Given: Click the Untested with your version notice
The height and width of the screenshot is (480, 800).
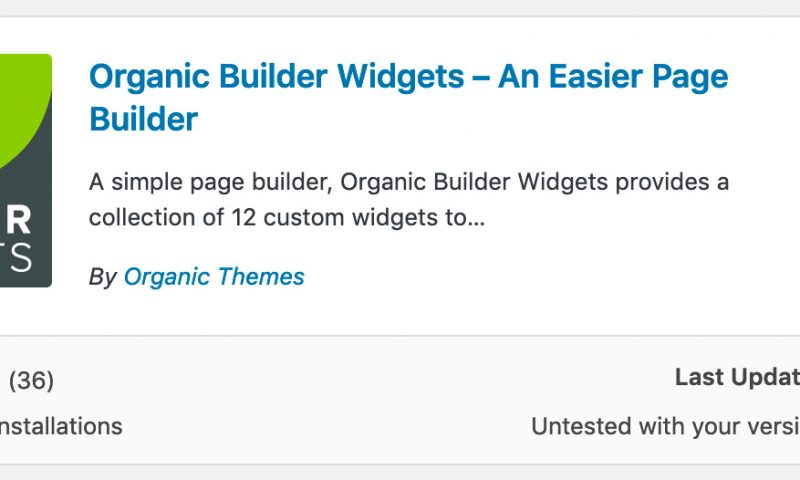Looking at the screenshot, I should click(x=665, y=426).
